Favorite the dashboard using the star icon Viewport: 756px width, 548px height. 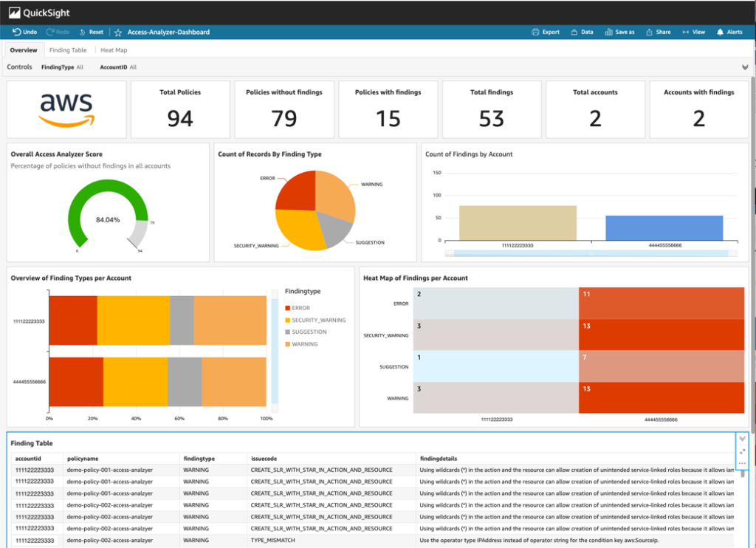pos(117,32)
